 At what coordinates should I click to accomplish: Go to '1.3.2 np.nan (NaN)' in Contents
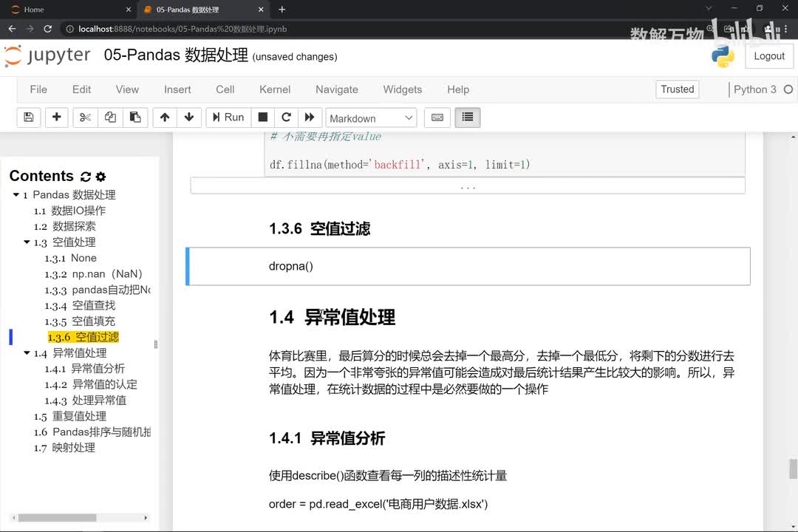tap(93, 274)
